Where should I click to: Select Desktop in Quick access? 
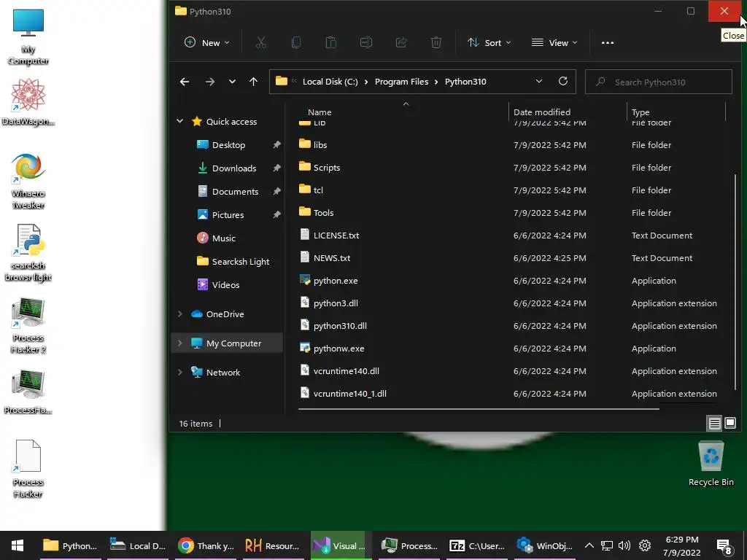(228, 145)
